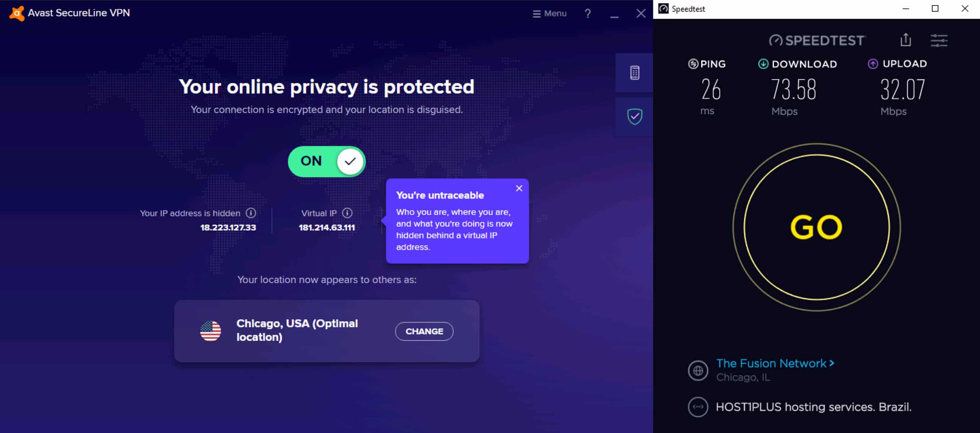Click the SPEEDTEST logo header
The image size is (980, 433).
coord(817,41)
